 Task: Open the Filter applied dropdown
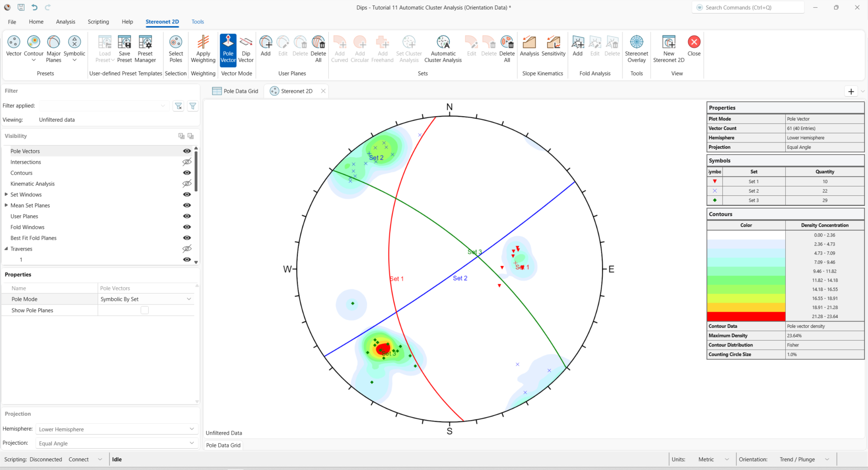tap(104, 106)
